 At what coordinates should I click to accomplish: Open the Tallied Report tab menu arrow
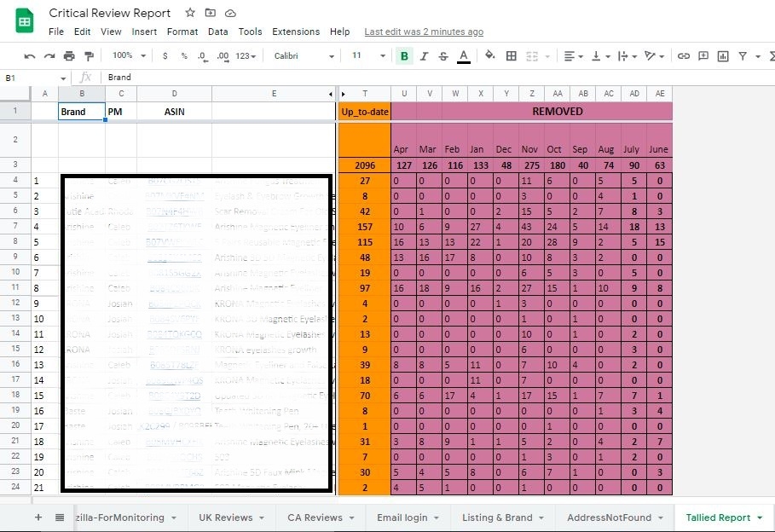760,518
